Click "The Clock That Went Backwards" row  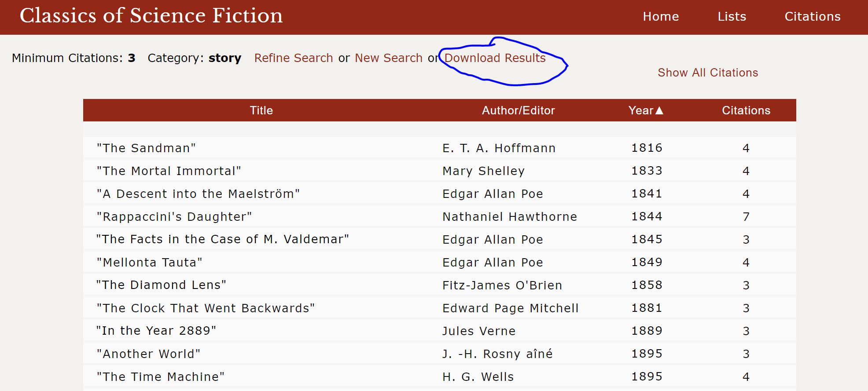click(206, 308)
